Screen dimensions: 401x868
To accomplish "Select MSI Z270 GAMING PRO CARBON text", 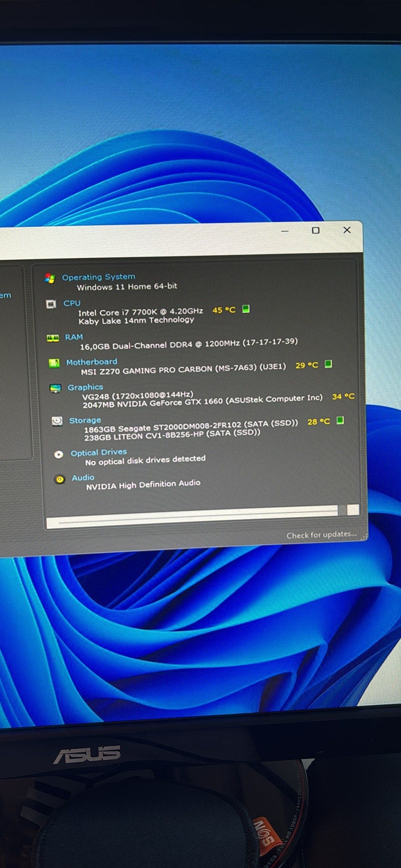I will click(183, 369).
